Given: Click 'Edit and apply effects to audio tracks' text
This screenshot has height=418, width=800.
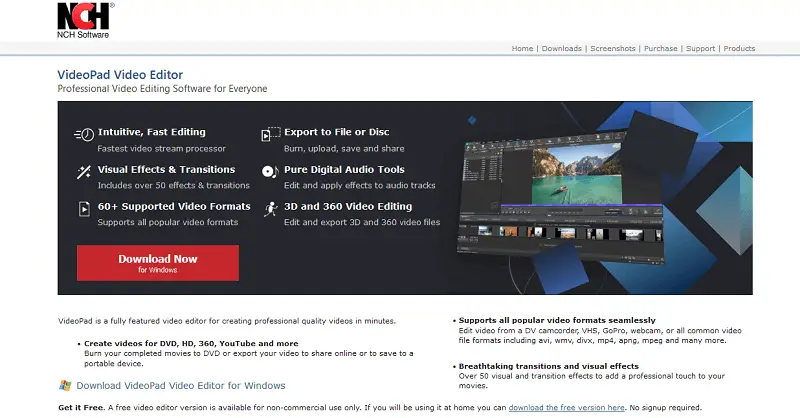Looking at the screenshot, I should (x=360, y=185).
